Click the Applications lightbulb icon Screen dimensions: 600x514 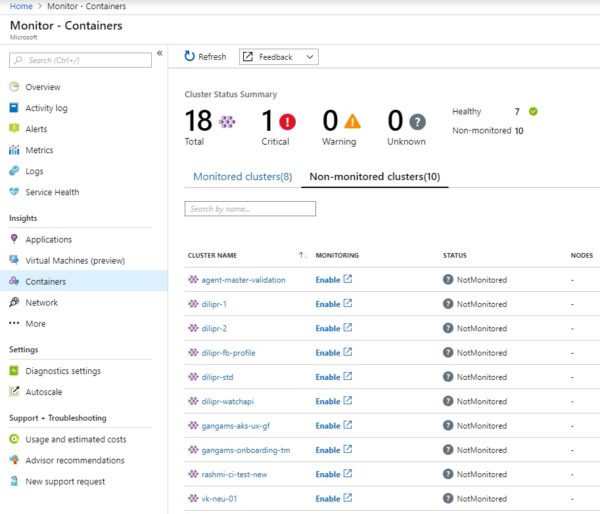14,239
